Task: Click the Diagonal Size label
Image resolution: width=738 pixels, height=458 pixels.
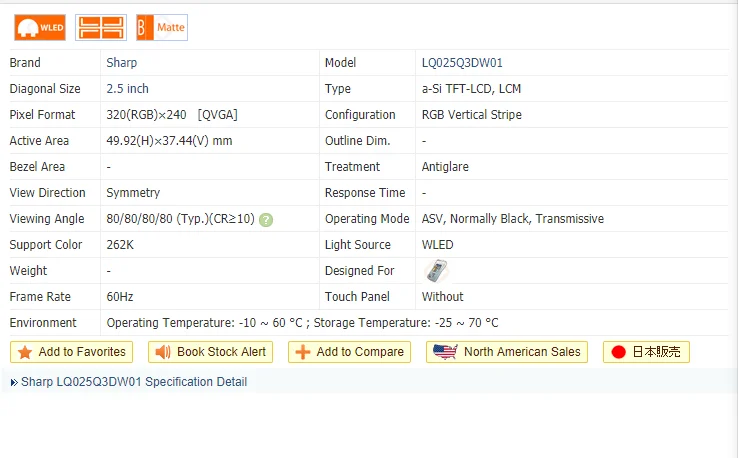Action: (x=45, y=88)
